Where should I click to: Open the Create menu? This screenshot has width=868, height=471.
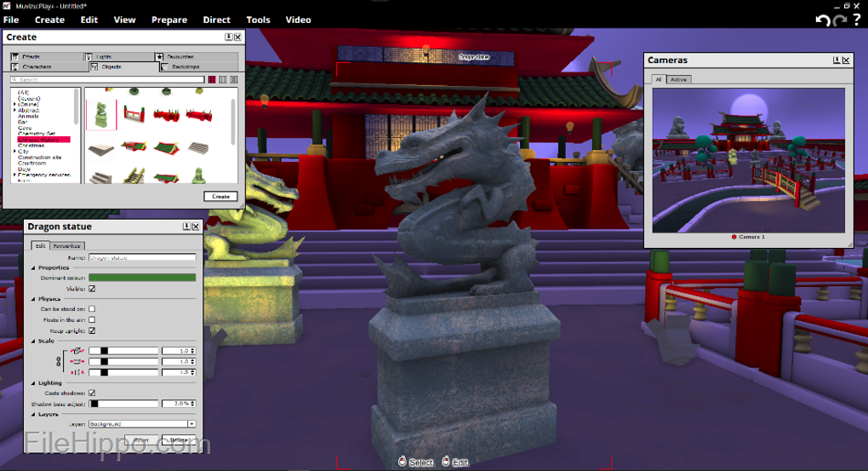50,20
